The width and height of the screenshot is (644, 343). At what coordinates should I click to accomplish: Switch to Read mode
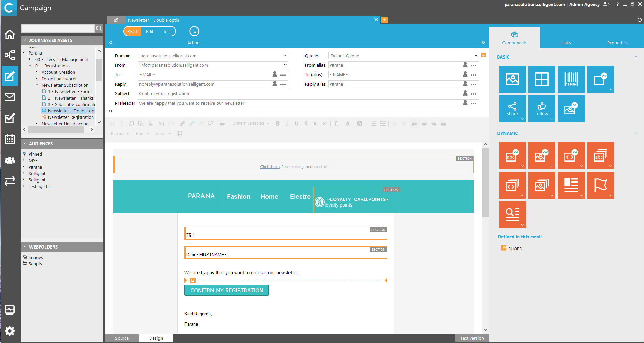(132, 31)
